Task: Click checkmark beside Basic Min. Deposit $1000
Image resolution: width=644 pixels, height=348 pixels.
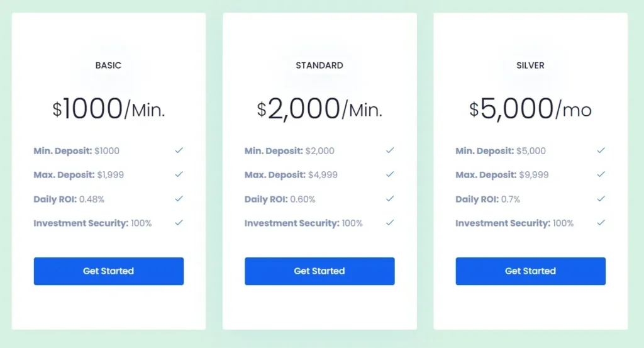Action: click(179, 150)
